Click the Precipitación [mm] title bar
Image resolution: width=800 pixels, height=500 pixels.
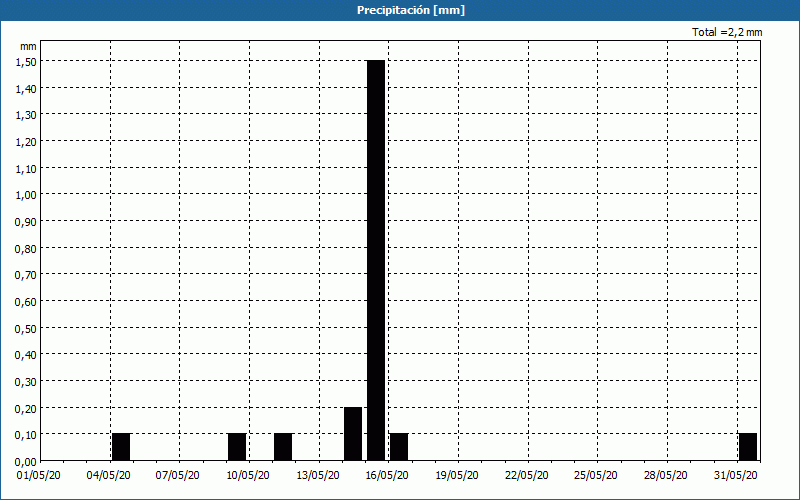pos(400,10)
